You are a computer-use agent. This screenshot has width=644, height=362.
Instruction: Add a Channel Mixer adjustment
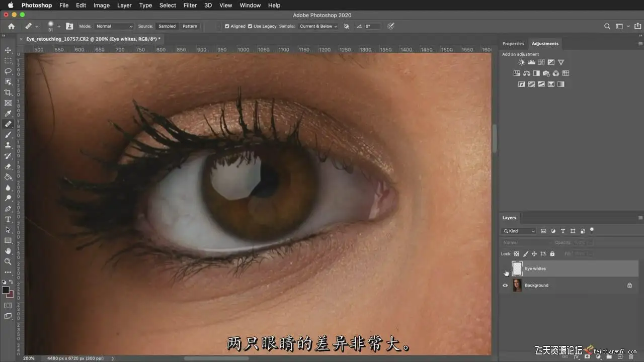click(556, 73)
